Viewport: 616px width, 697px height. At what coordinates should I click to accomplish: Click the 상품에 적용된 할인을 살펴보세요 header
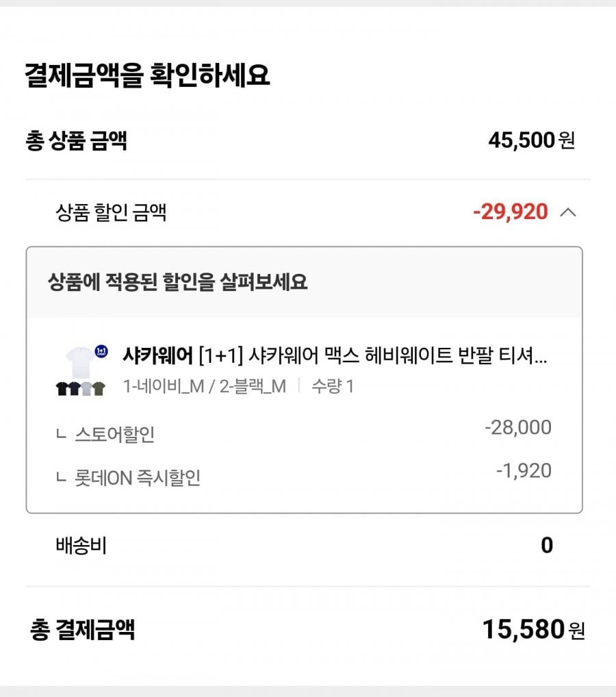coord(177,282)
